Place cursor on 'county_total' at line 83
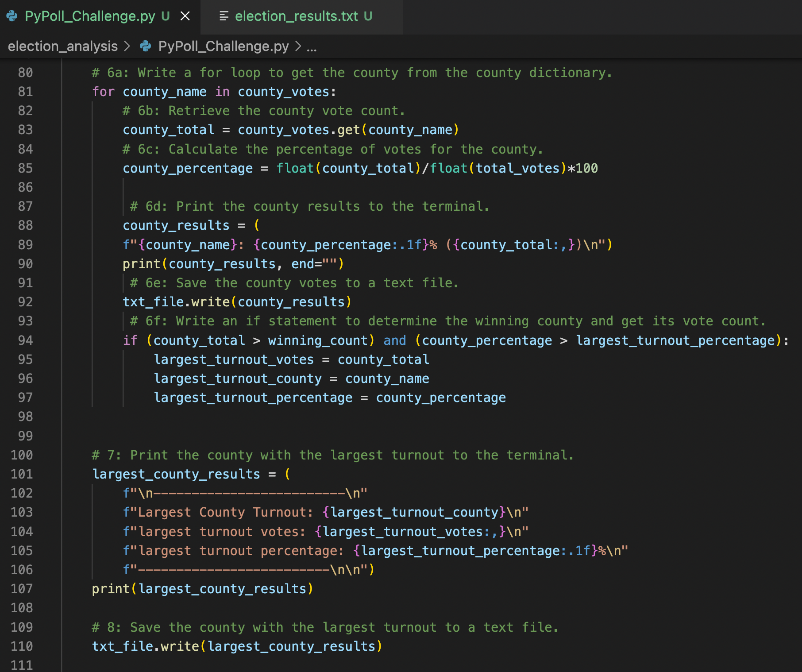The height and width of the screenshot is (672, 802). (169, 130)
